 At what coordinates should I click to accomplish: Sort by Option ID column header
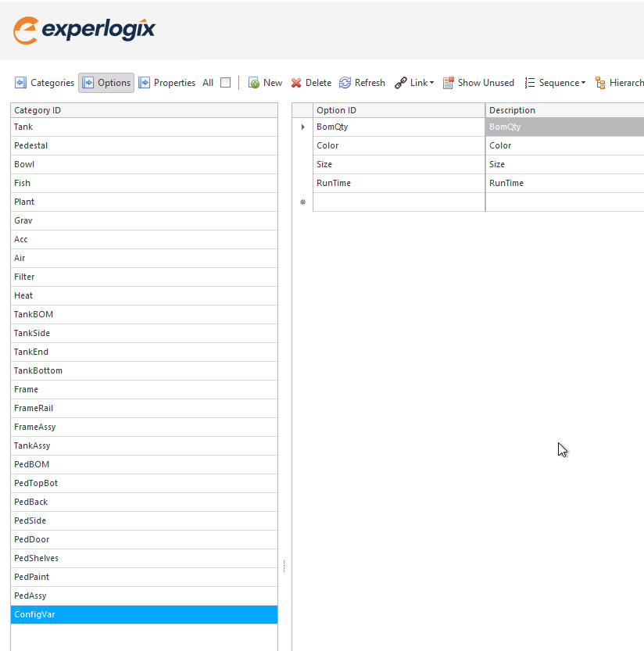click(399, 110)
